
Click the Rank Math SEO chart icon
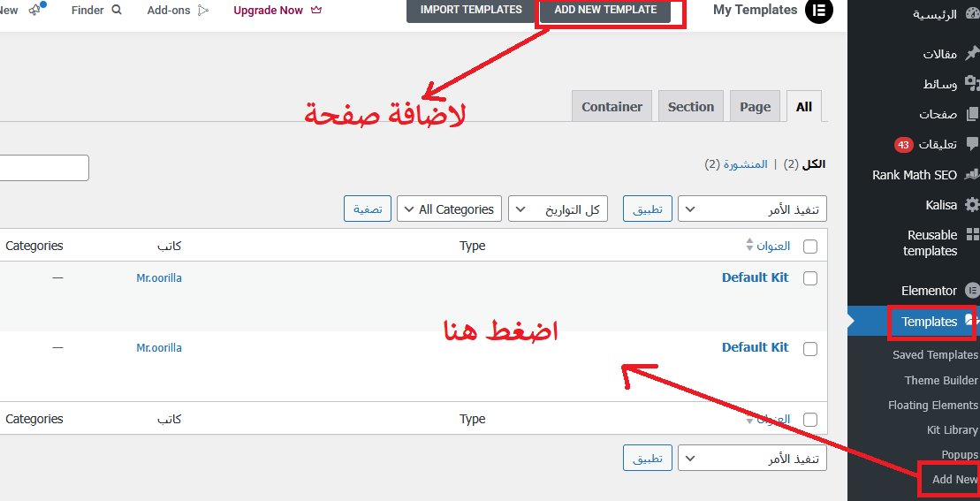click(972, 175)
